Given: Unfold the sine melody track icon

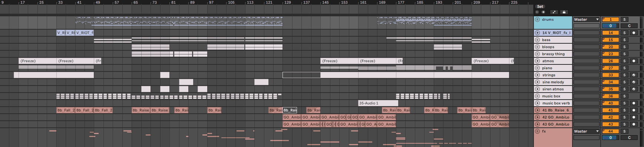Looking at the screenshot, I should tap(537, 82).
